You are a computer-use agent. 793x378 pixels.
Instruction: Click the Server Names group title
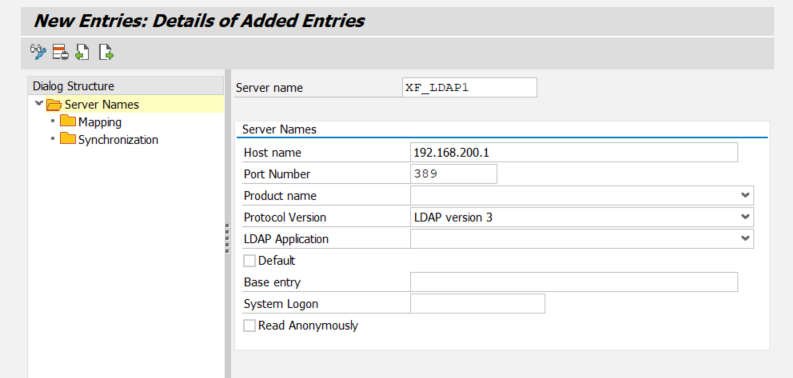279,130
